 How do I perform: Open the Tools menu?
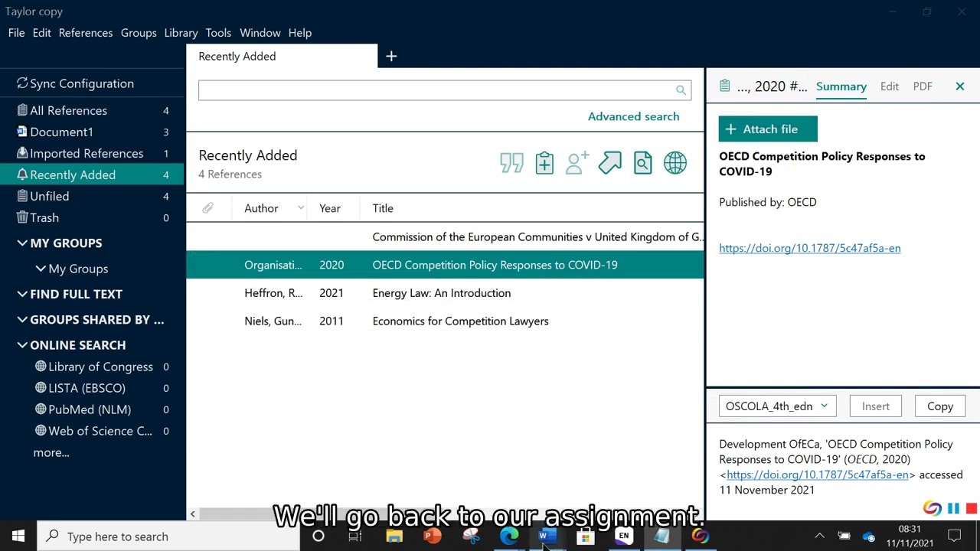point(218,33)
